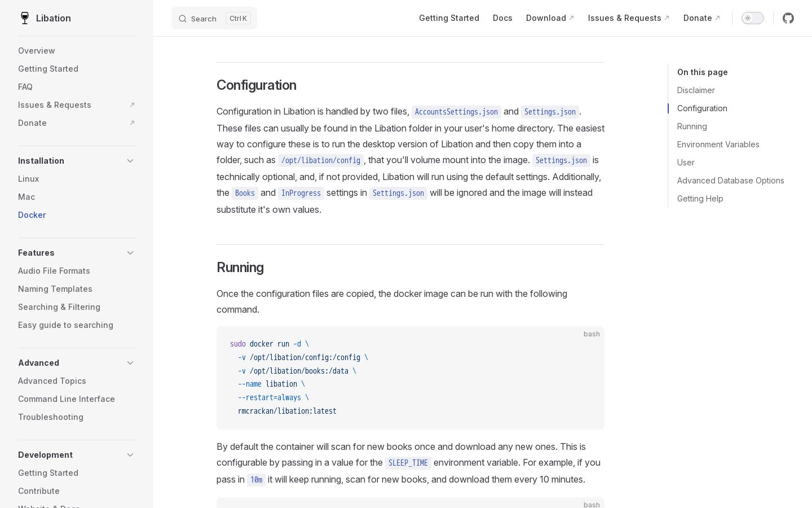Click the Running heading
812x508 pixels.
pyautogui.click(x=240, y=268)
